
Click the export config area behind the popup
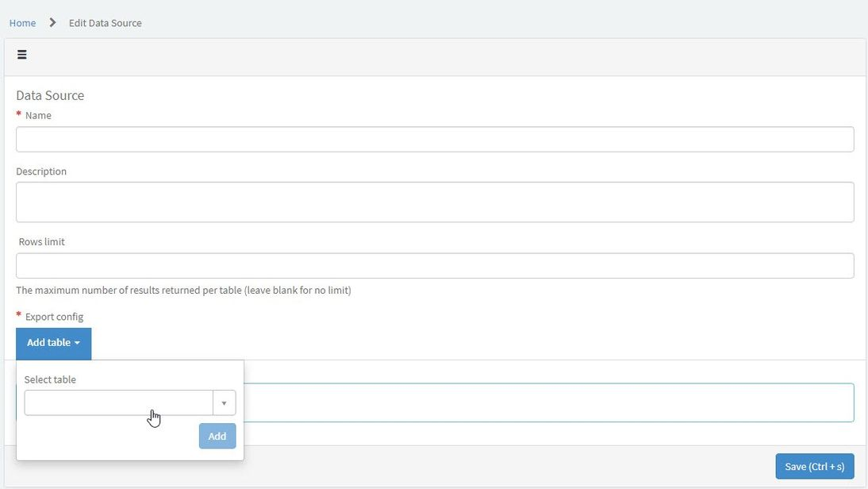548,402
